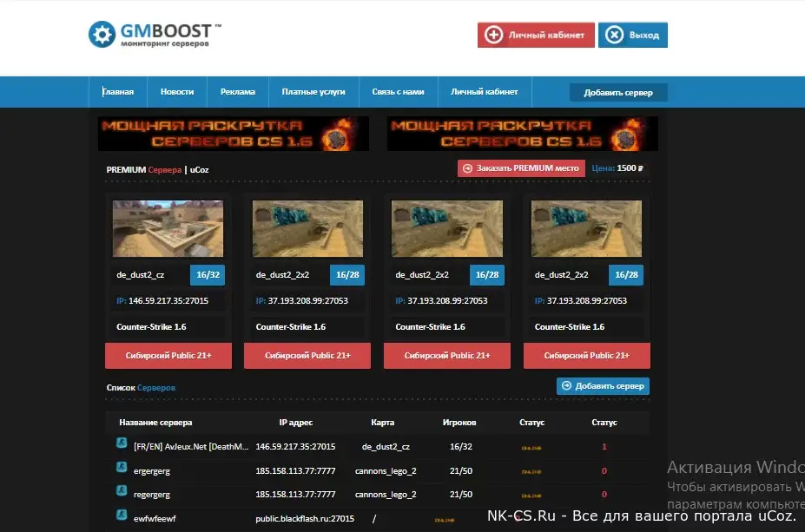Screen dimensions: 805x532
Task: Click the red status number 0 in the ergergerg row
Action: [604, 471]
